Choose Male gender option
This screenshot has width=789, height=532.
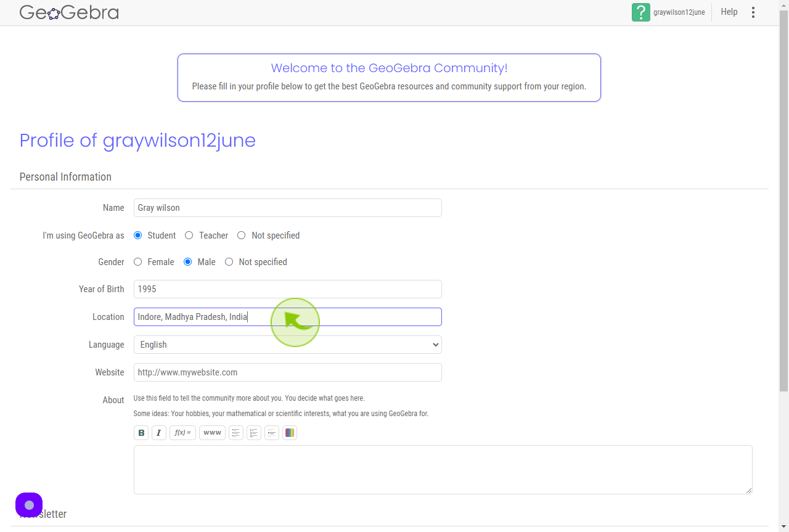188,262
